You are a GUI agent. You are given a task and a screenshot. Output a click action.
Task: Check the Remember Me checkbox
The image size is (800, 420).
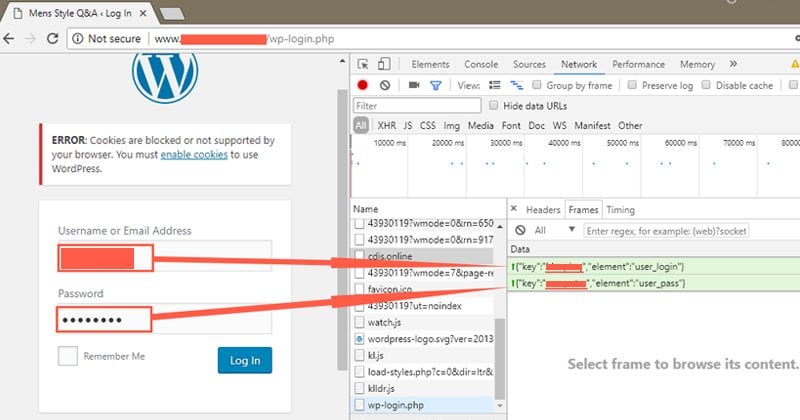tap(68, 356)
